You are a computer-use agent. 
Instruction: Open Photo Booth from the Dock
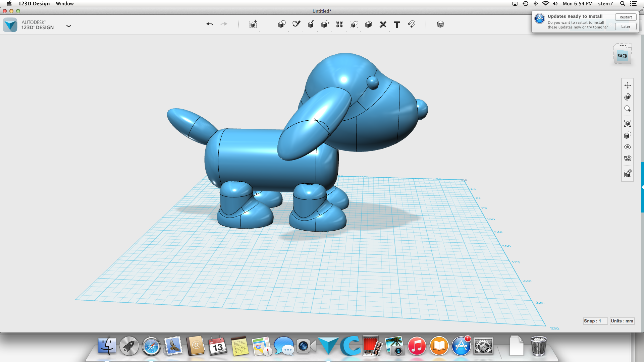[x=373, y=346]
